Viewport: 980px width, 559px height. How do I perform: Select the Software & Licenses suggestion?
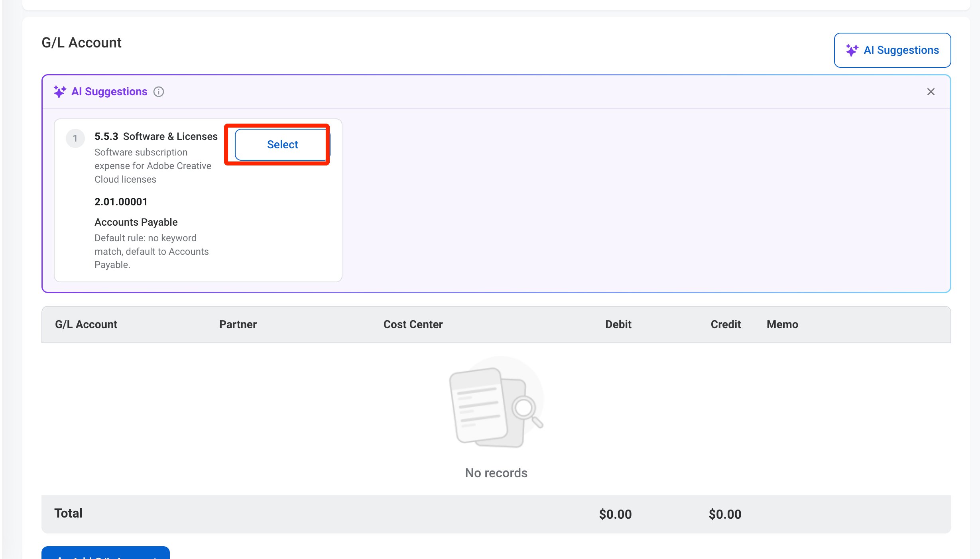point(282,144)
